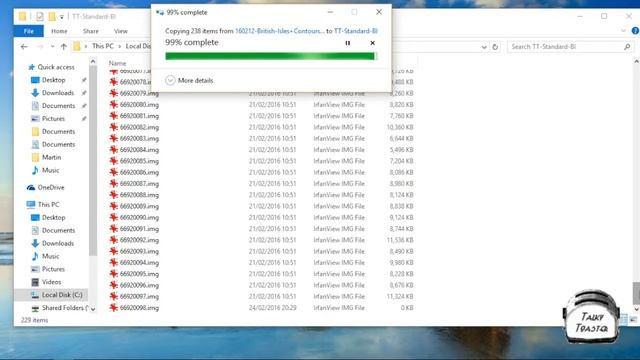Open the 160212-British-Isles-Contours source link
This screenshot has height=360, width=640.
pyautogui.click(x=280, y=31)
